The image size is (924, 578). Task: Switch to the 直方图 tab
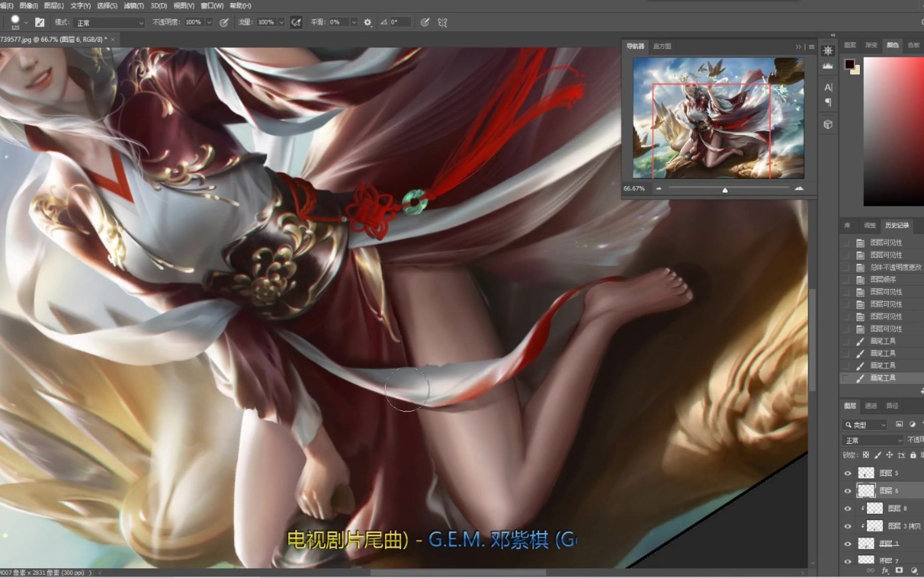tap(662, 47)
